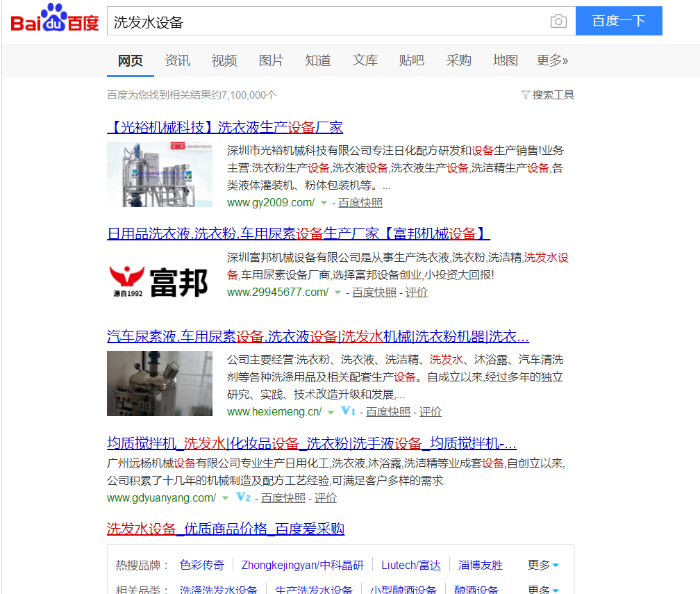Image resolution: width=700 pixels, height=594 pixels.
Task: Click 评价 for gdyuanyang.com result
Action: pos(326,498)
